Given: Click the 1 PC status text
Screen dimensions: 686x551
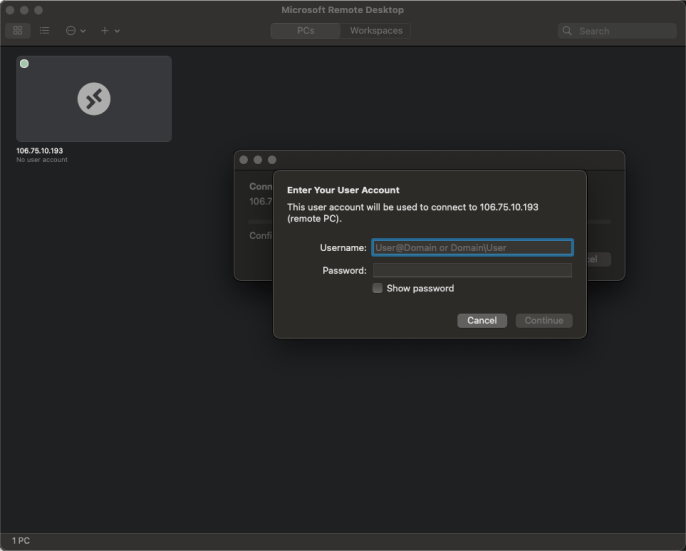Looking at the screenshot, I should 21,540.
